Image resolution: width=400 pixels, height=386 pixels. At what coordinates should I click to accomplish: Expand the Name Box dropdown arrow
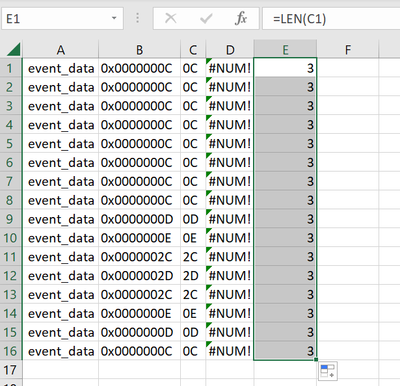[x=114, y=18]
